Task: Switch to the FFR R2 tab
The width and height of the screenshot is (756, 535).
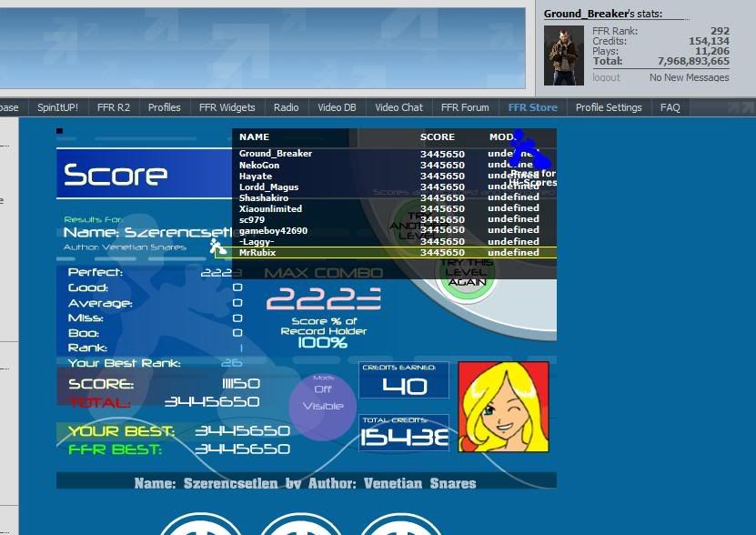Action: pyautogui.click(x=114, y=107)
